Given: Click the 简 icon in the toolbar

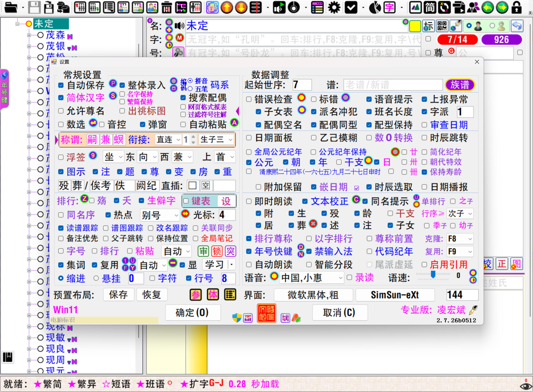Looking at the screenshot, I should coord(430,7).
